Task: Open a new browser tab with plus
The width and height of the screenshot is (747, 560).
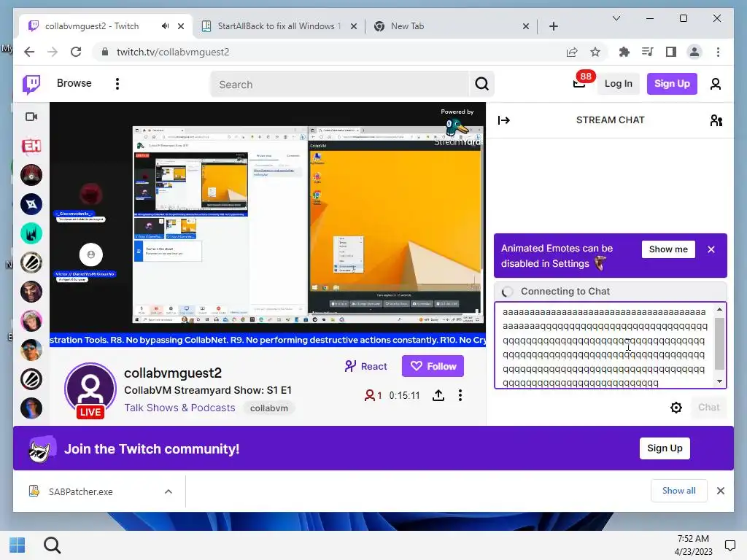Action: (x=553, y=26)
